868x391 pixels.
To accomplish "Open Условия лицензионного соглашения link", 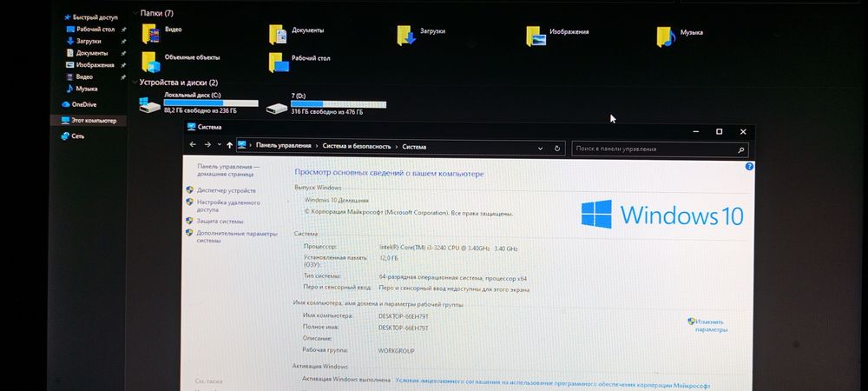I will [552, 385].
